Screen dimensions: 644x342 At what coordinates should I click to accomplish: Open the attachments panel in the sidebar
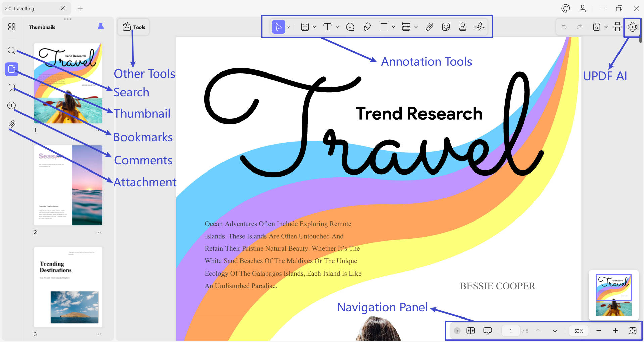12,125
